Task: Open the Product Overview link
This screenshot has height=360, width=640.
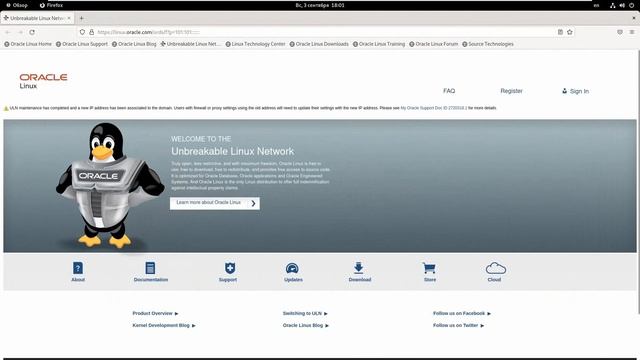Action: 155,313
